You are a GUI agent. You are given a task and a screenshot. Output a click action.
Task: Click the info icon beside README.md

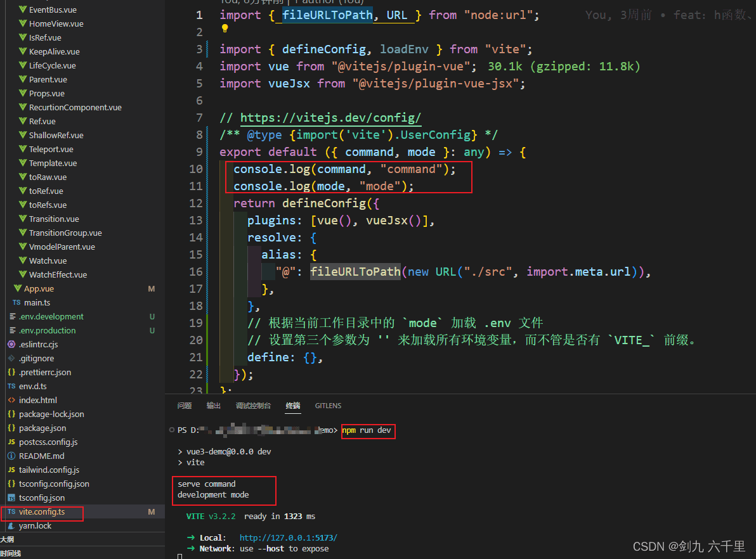pyautogui.click(x=11, y=456)
